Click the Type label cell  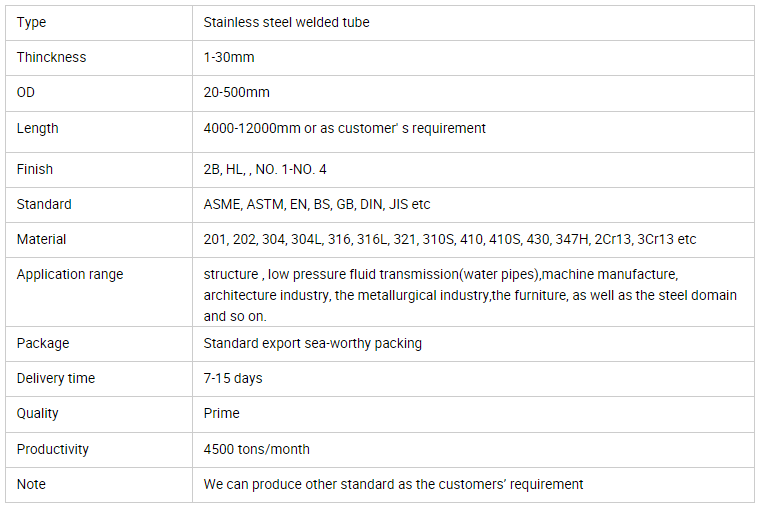(99, 23)
